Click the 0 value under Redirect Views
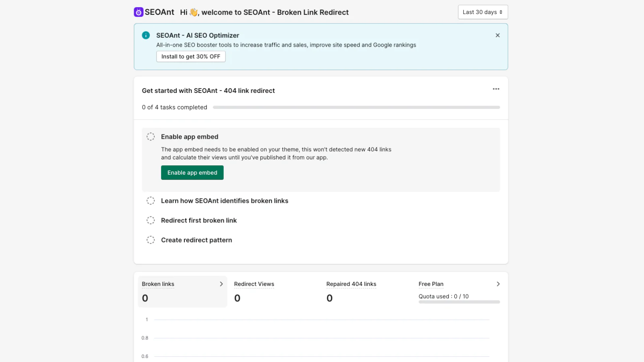 pos(237,298)
